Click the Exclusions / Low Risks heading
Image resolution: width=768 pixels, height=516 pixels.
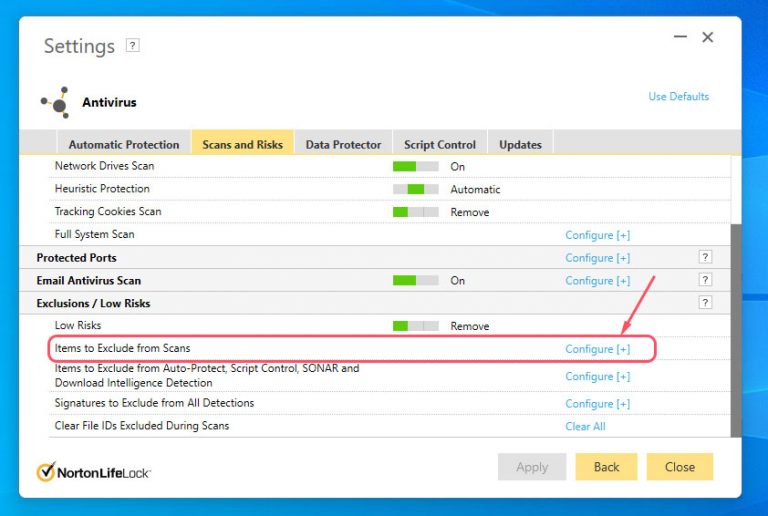pos(93,304)
